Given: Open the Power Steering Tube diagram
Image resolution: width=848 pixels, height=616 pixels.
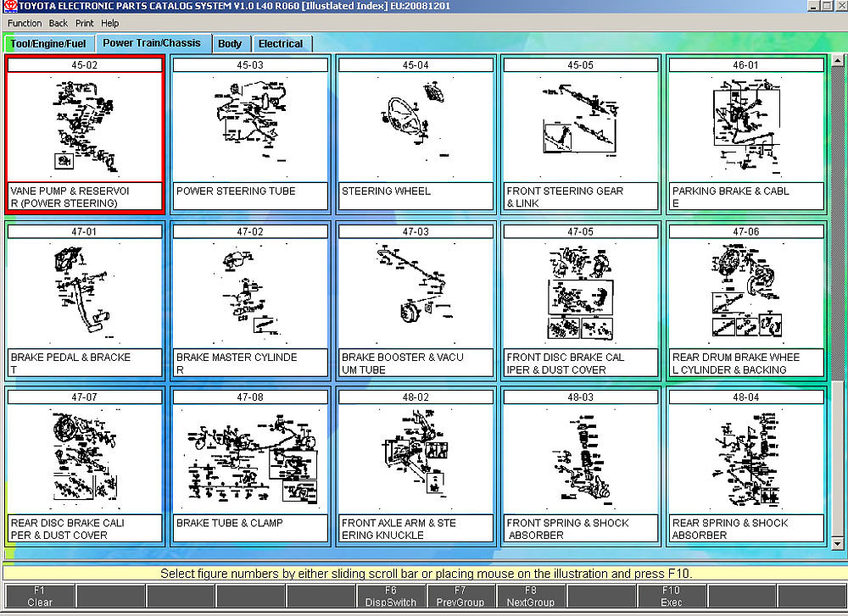Looking at the screenshot, I should coord(249,125).
